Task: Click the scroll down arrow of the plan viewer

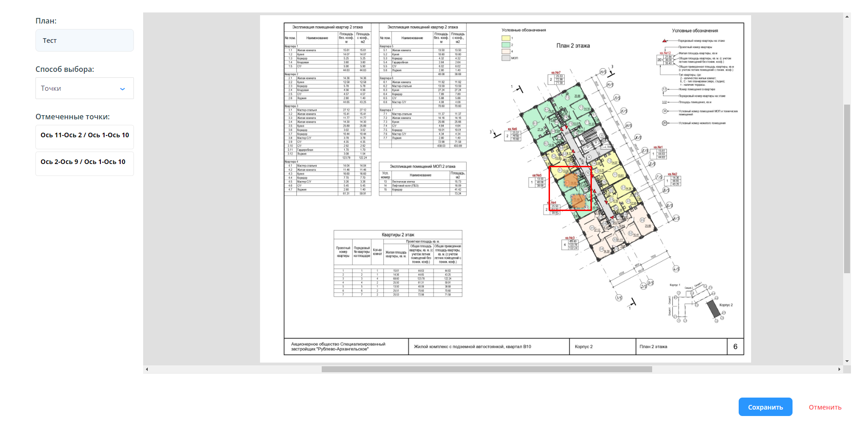Action: click(847, 361)
